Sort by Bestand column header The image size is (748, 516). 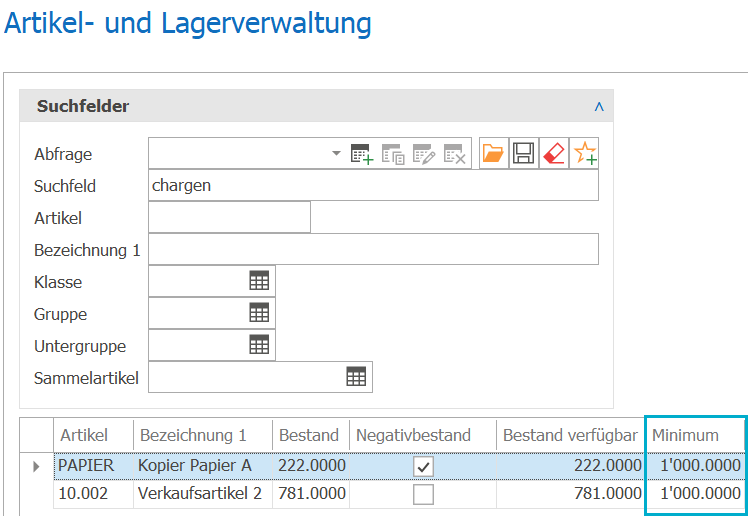[311, 435]
